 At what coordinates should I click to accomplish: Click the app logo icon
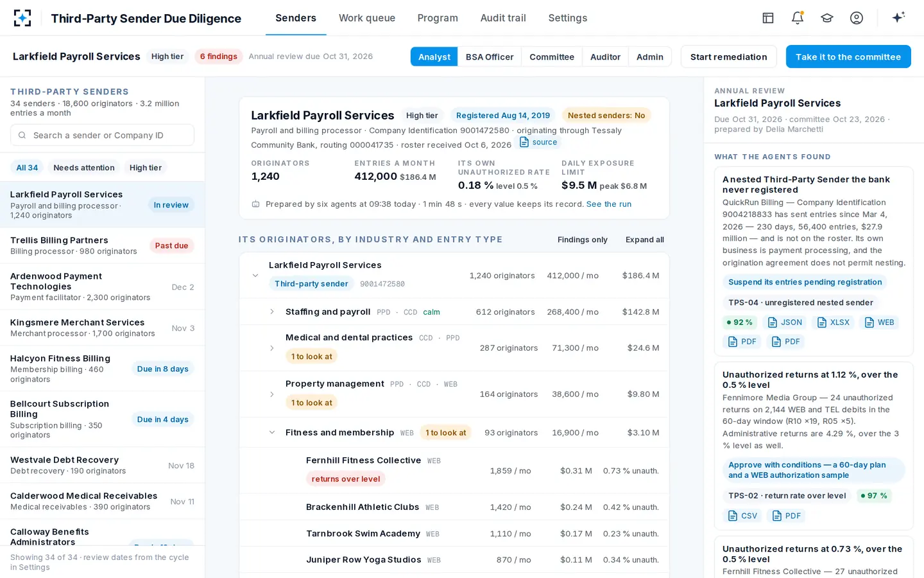22,18
